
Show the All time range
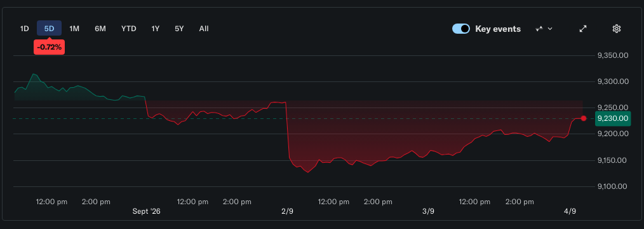[x=204, y=29]
